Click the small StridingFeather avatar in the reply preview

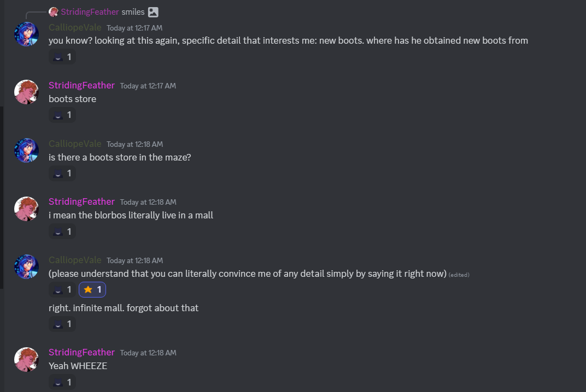54,12
